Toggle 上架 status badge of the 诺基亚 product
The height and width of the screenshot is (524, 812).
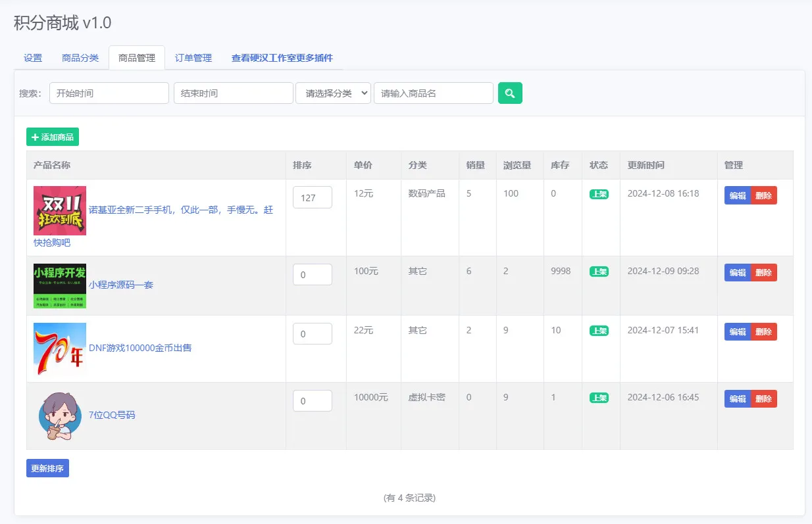tap(599, 194)
